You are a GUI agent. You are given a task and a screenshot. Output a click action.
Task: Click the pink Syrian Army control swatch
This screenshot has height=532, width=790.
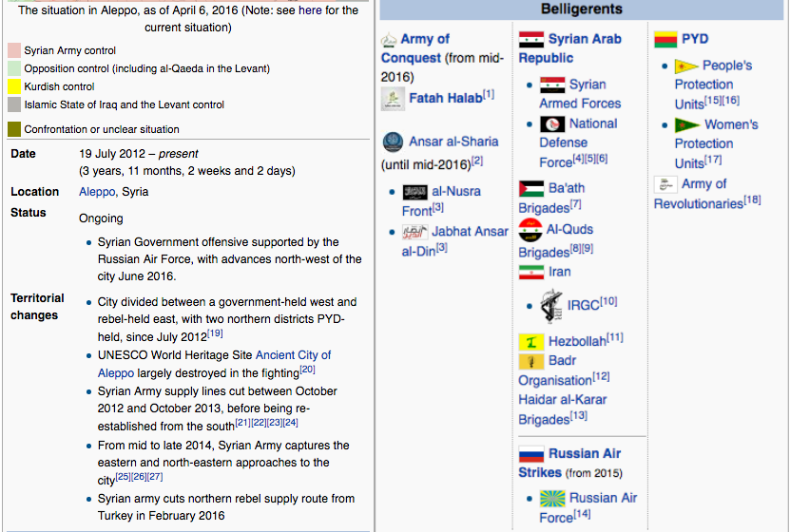click(14, 50)
